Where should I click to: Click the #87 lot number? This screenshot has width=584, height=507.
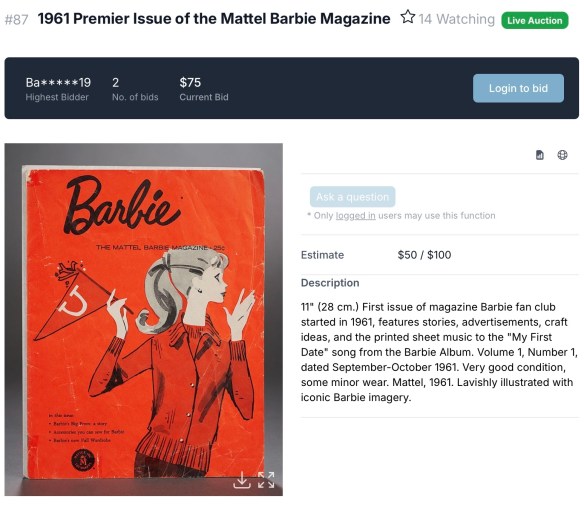point(16,19)
